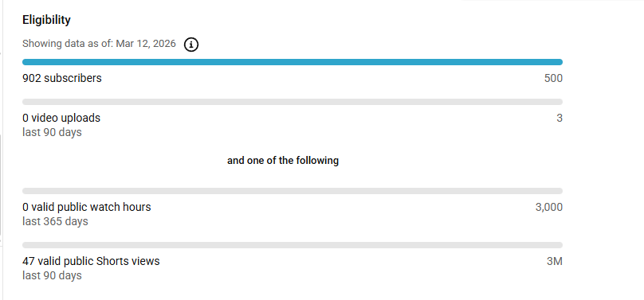Click 'and one of the following' text
Viewport: 644px width, 300px height.
coord(283,160)
